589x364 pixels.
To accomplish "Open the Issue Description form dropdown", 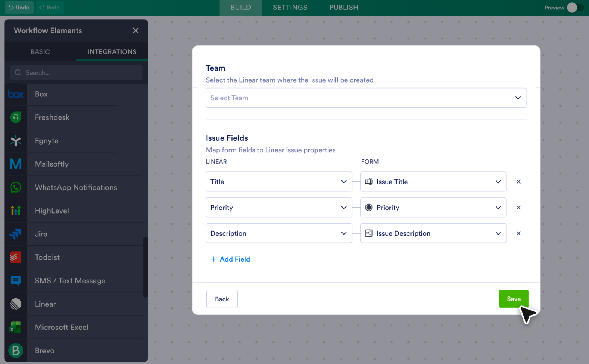I will point(433,233).
